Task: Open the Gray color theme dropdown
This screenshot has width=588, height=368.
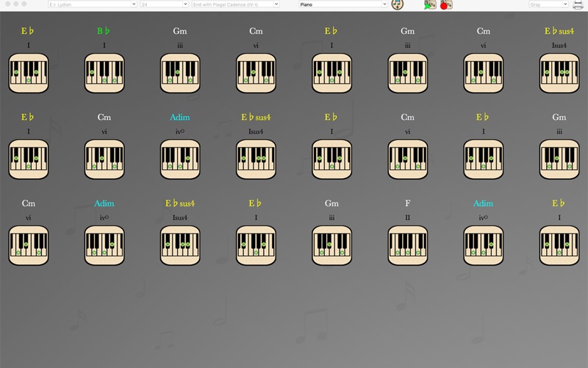Action: click(548, 4)
